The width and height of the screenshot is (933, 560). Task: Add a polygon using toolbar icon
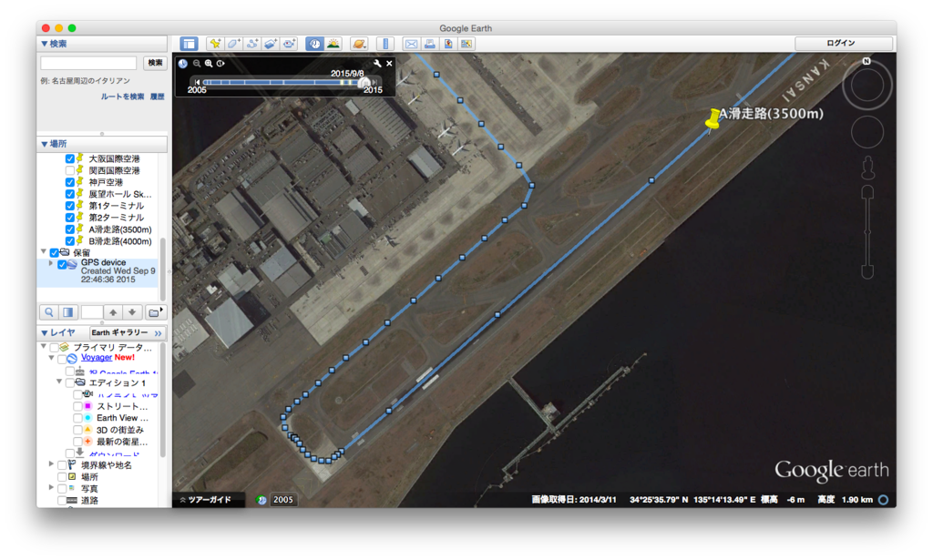click(234, 44)
